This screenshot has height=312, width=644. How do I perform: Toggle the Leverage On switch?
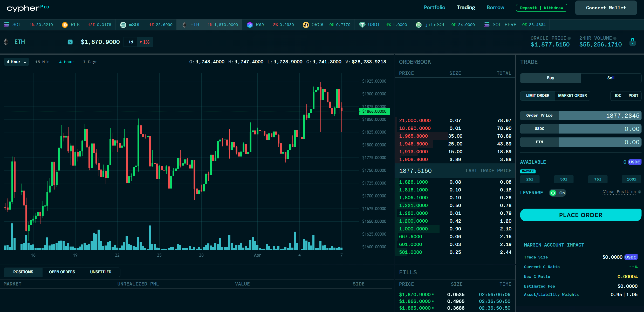coord(557,193)
